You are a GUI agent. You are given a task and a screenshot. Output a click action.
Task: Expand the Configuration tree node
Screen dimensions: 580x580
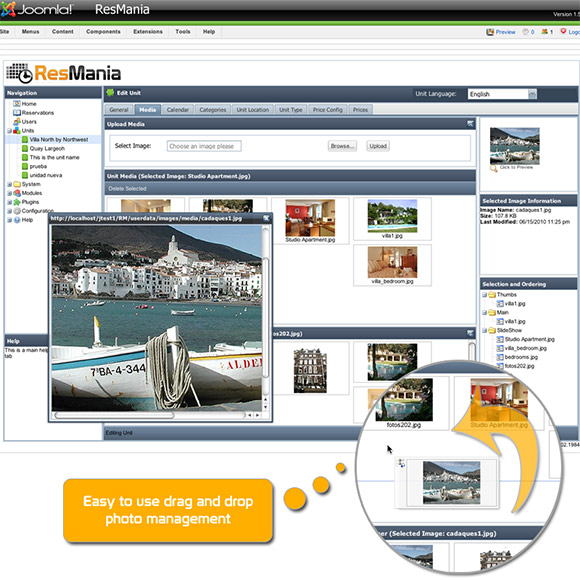9,211
